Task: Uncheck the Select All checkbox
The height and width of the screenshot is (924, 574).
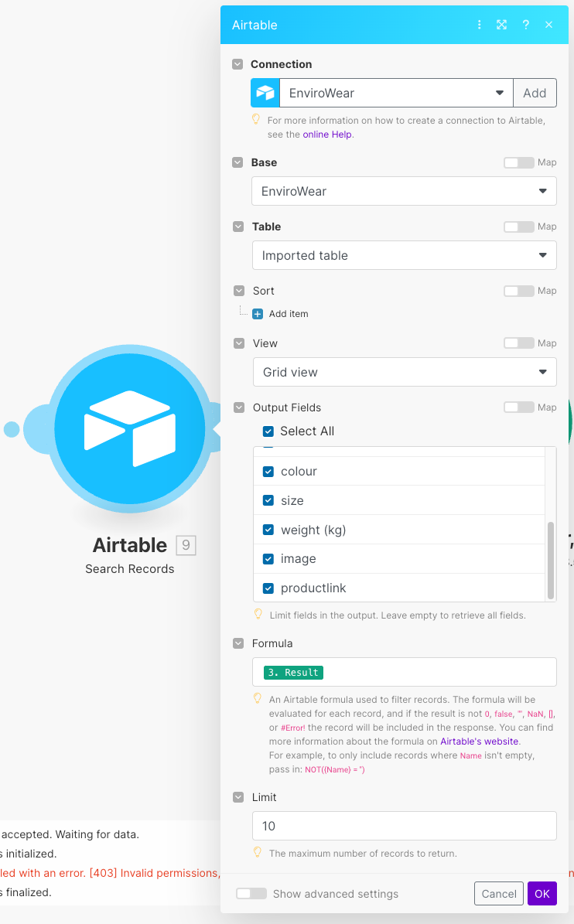Action: coord(268,431)
